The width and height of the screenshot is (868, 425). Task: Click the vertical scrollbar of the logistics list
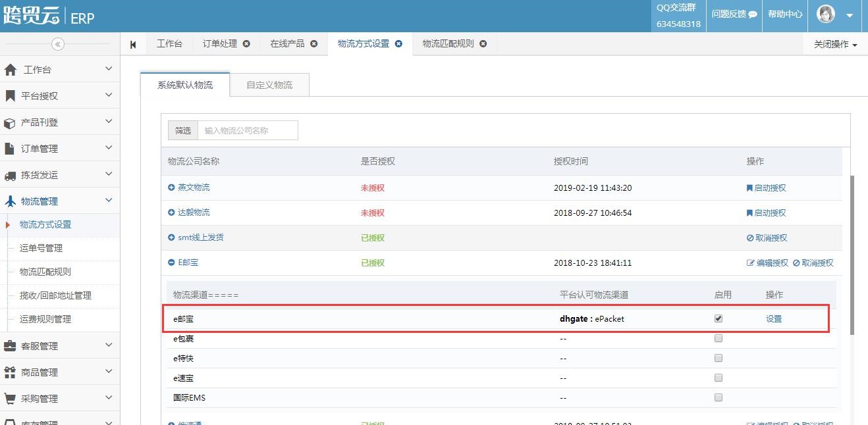point(853,255)
